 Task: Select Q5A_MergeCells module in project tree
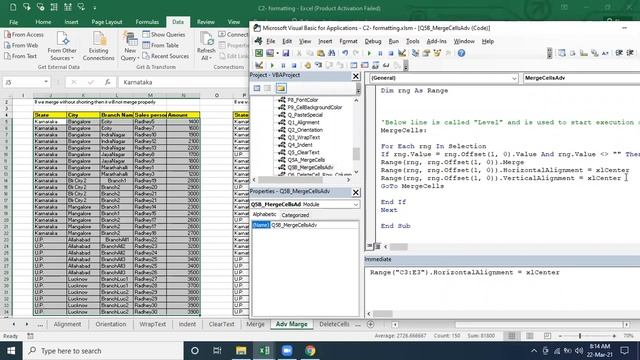coord(306,160)
